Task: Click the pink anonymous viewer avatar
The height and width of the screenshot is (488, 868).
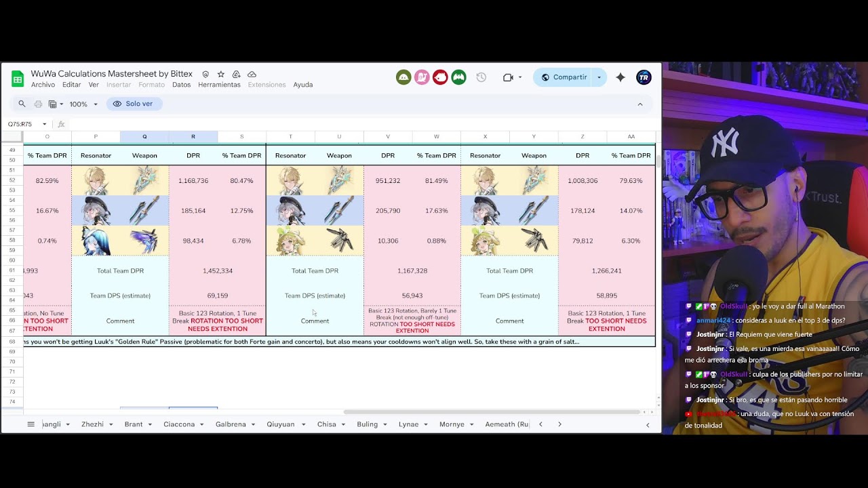Action: (x=422, y=77)
